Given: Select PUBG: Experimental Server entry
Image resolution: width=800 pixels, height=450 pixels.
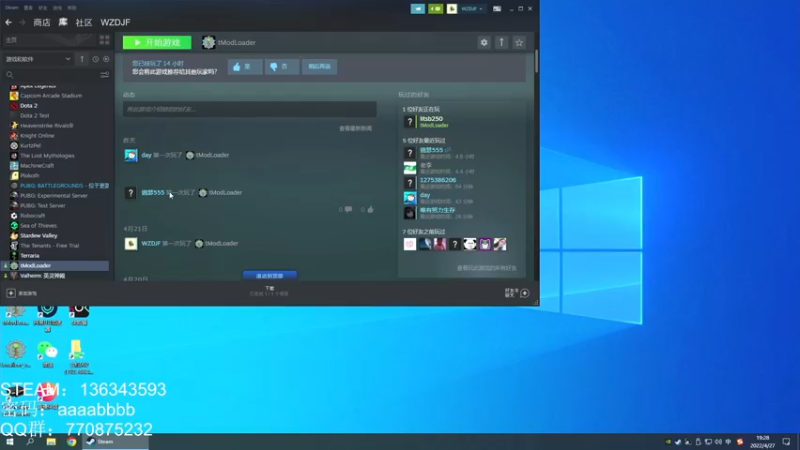Looking at the screenshot, I should [x=54, y=196].
